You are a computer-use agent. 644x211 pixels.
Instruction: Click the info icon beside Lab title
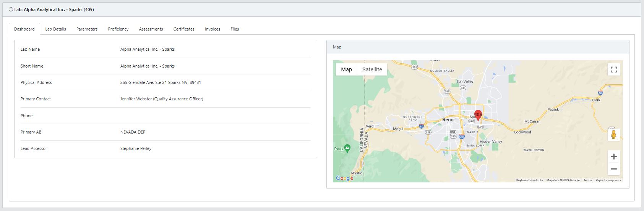[11, 10]
